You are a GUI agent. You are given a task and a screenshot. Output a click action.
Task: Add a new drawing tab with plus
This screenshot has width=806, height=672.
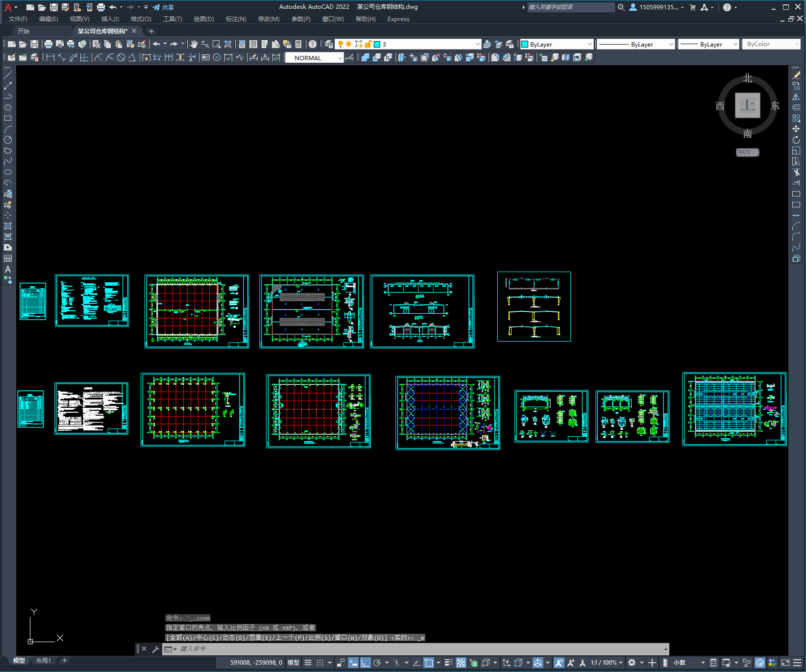(151, 31)
